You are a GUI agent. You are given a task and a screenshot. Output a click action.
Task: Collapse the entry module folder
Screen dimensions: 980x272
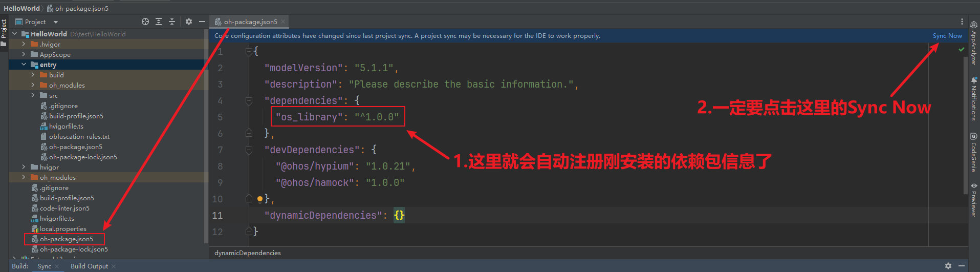click(x=24, y=65)
